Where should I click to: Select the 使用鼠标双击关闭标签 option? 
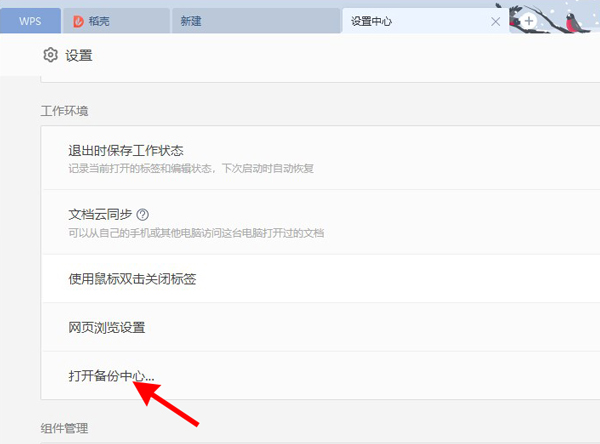tap(132, 279)
